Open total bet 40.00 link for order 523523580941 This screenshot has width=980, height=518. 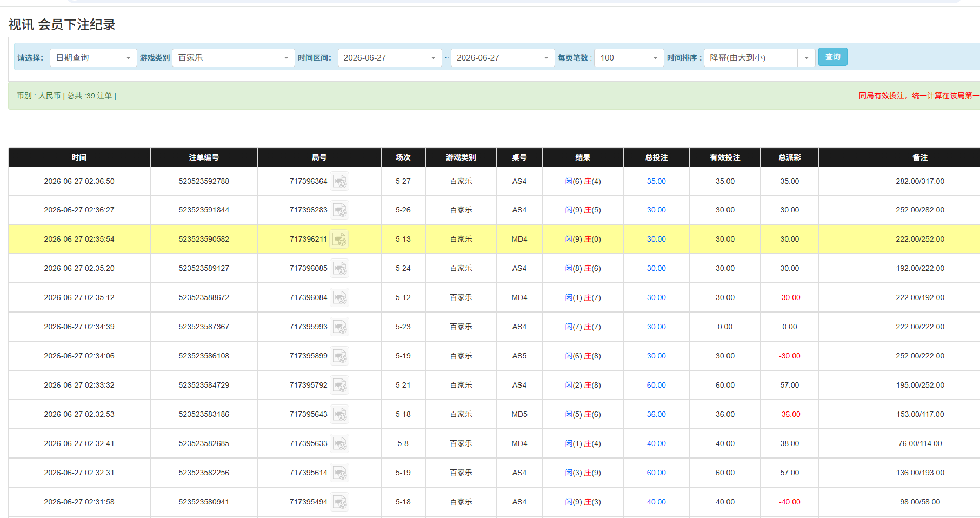point(656,502)
